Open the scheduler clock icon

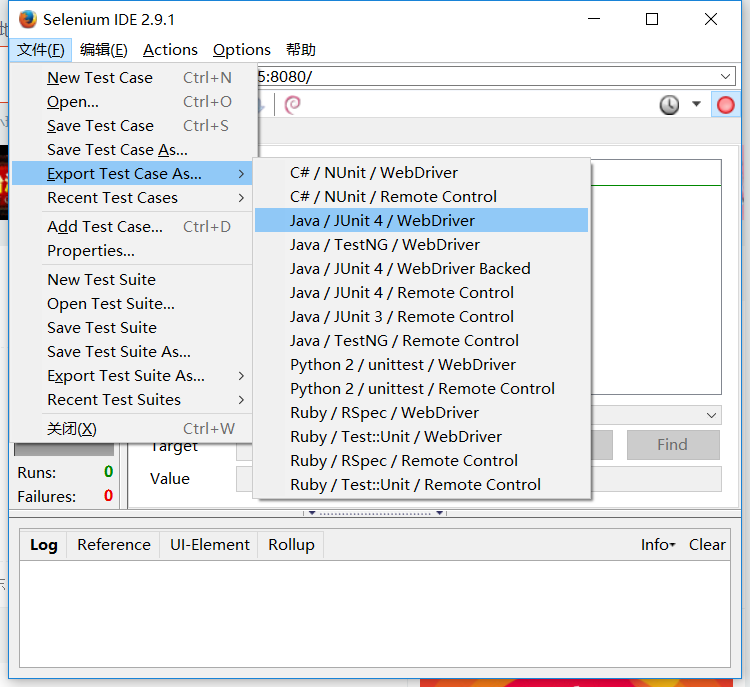click(x=669, y=105)
